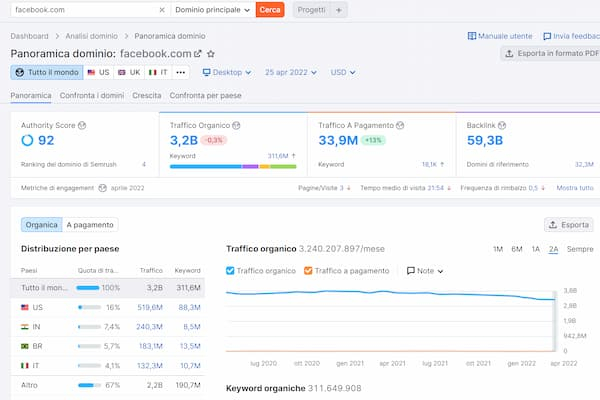Open the 25 apr 2022 date dropdown
600x400 pixels.
point(291,72)
